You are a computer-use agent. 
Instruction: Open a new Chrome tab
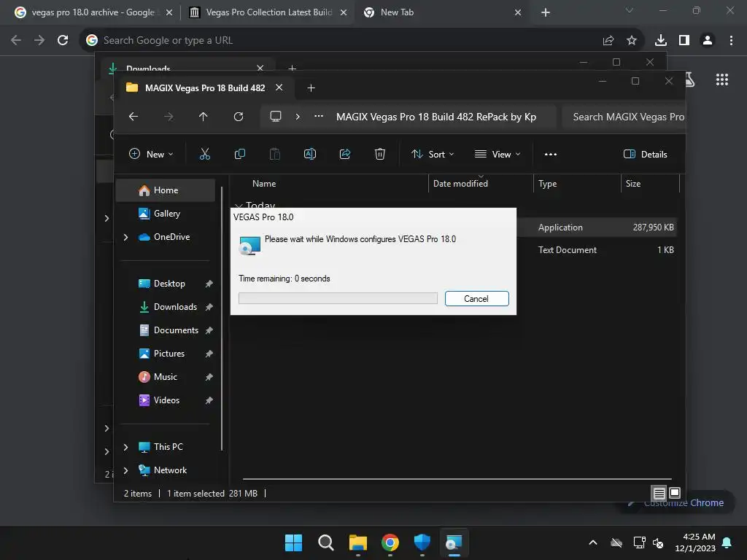coord(546,12)
